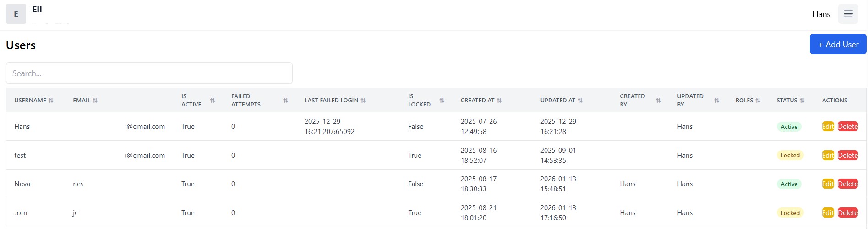
Task: Sort by Roles column arrows
Action: pos(758,101)
